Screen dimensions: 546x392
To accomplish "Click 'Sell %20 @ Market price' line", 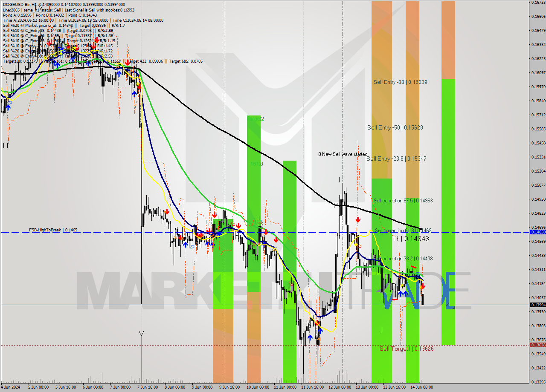I will pyautogui.click(x=26, y=25).
